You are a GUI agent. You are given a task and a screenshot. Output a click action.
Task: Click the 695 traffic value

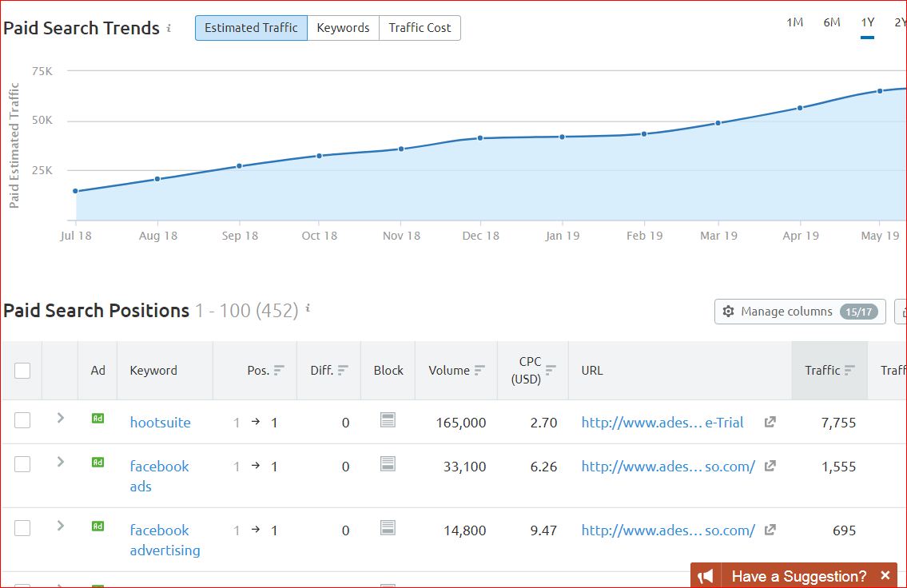coord(844,530)
